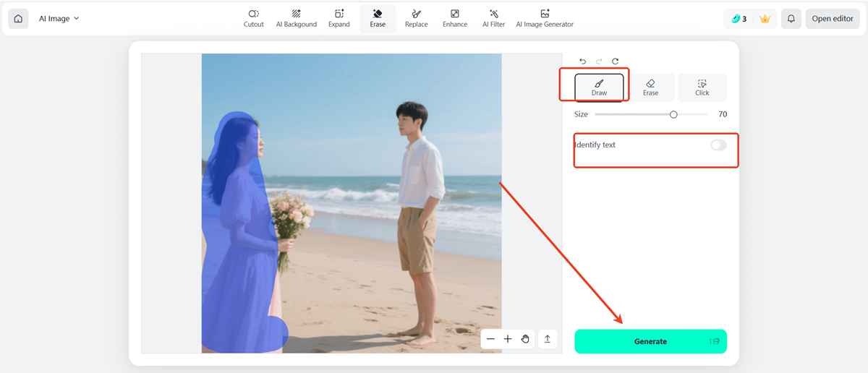Zoom in the canvas with plus icon
This screenshot has width=868, height=373.
click(508, 339)
